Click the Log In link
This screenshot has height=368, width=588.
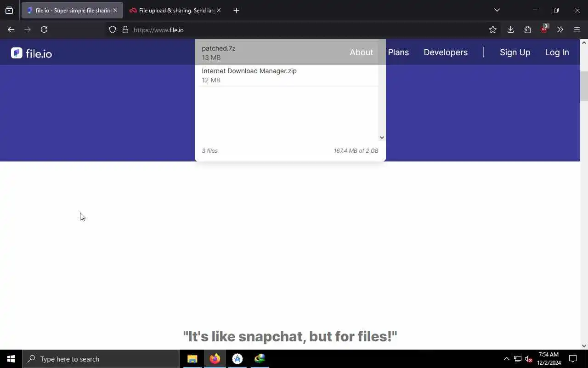557,52
